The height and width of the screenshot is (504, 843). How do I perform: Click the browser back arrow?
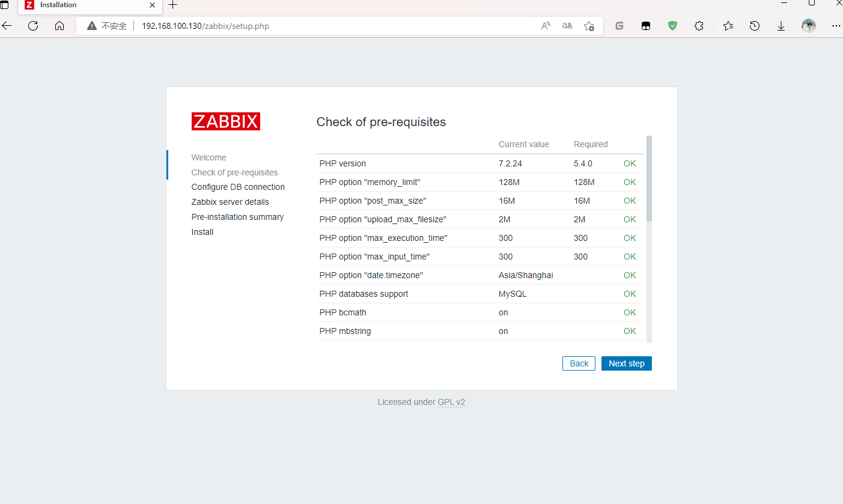point(7,26)
